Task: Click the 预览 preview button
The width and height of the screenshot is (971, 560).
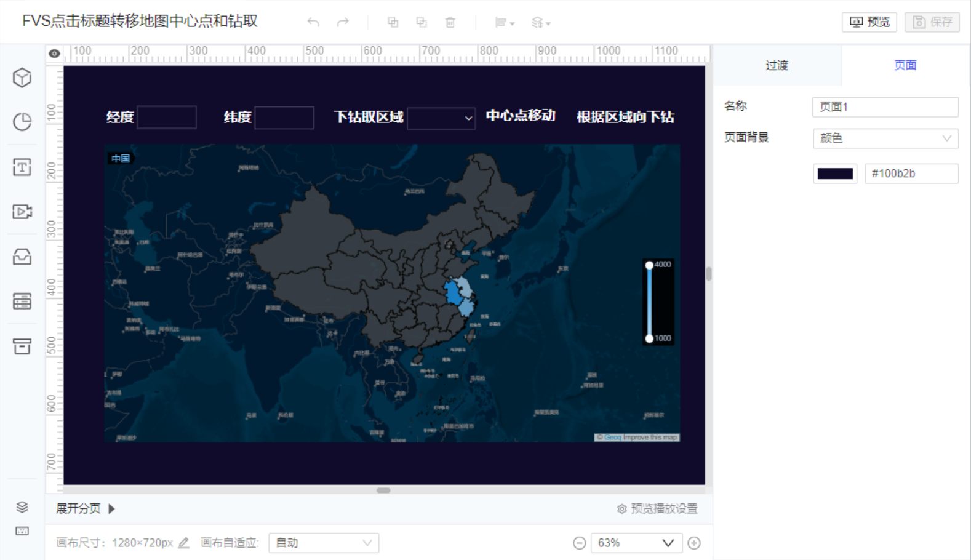Action: click(x=869, y=22)
